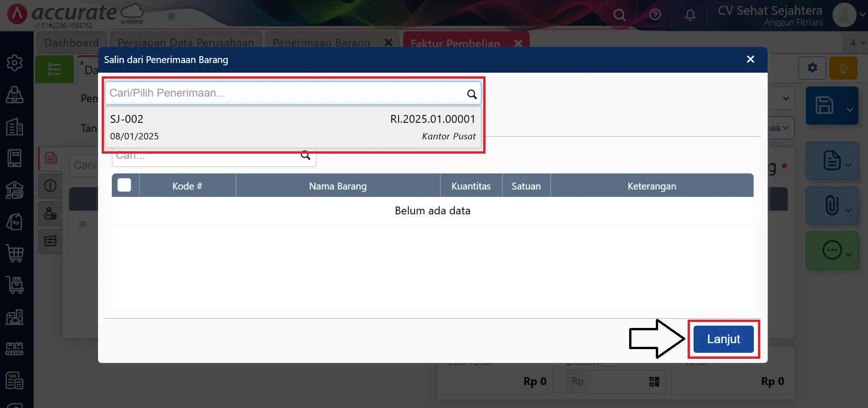Click the Kuantitas column header
The width and height of the screenshot is (868, 408).
(x=471, y=186)
